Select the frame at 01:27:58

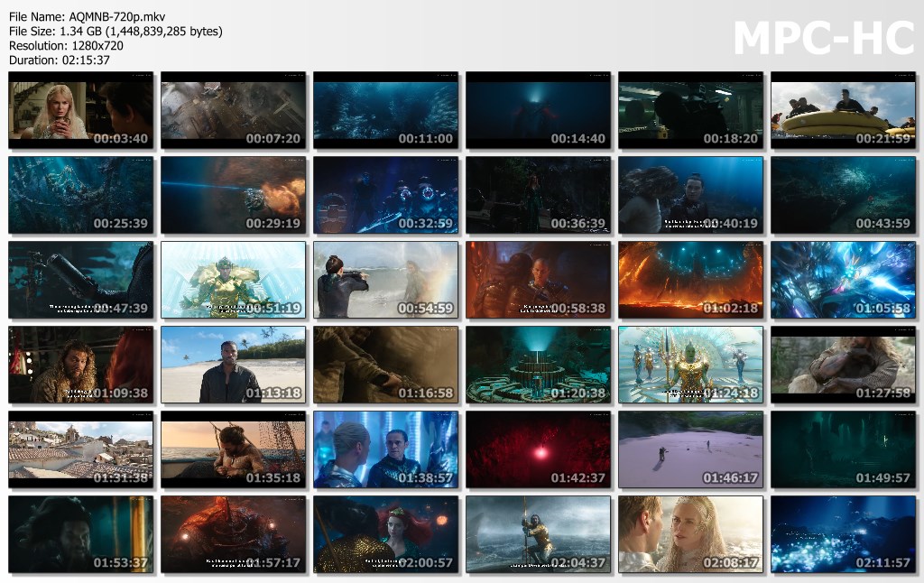tap(844, 365)
